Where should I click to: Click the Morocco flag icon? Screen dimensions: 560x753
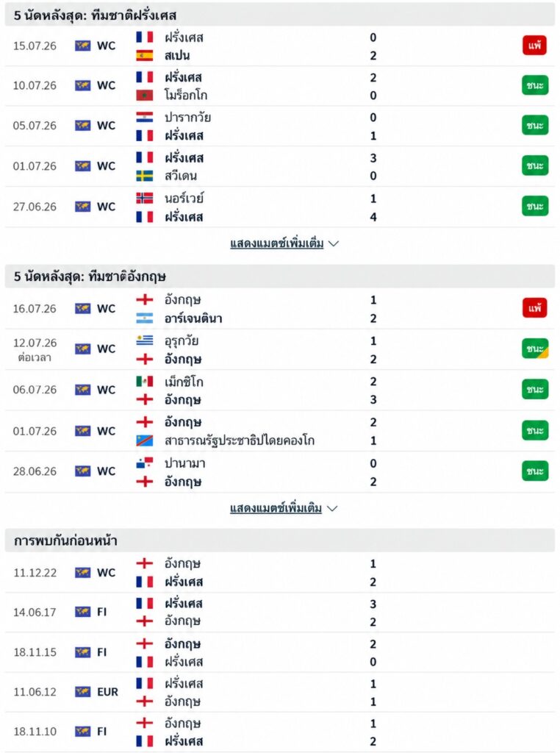(145, 95)
